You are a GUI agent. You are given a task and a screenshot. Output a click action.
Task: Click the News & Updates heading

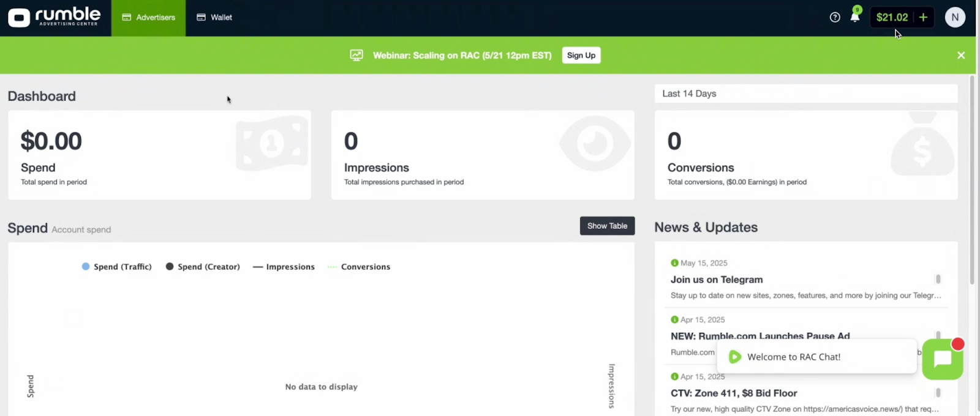click(x=706, y=227)
